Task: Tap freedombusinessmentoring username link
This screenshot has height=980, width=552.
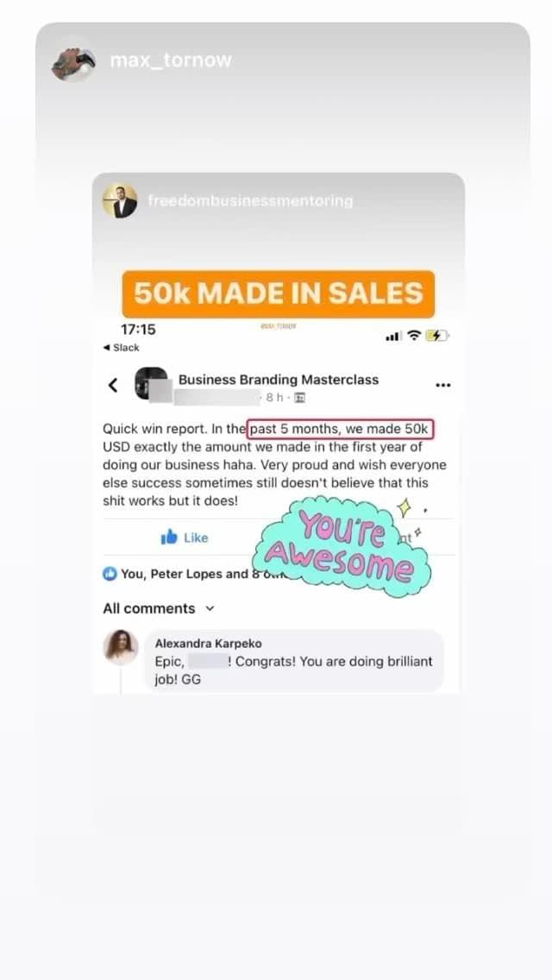Action: coord(251,201)
